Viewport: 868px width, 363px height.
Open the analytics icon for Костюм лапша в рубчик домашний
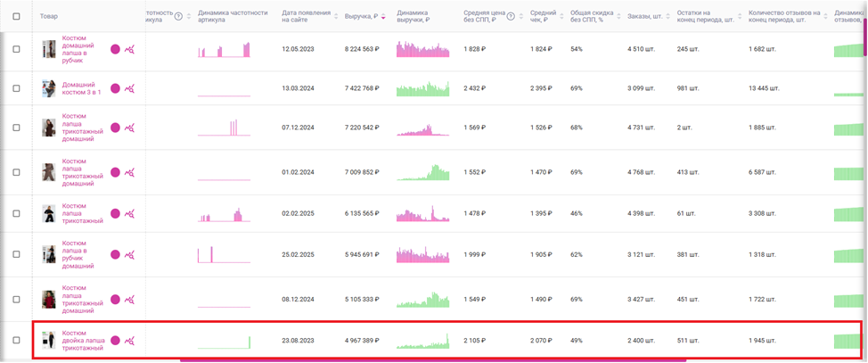129,254
